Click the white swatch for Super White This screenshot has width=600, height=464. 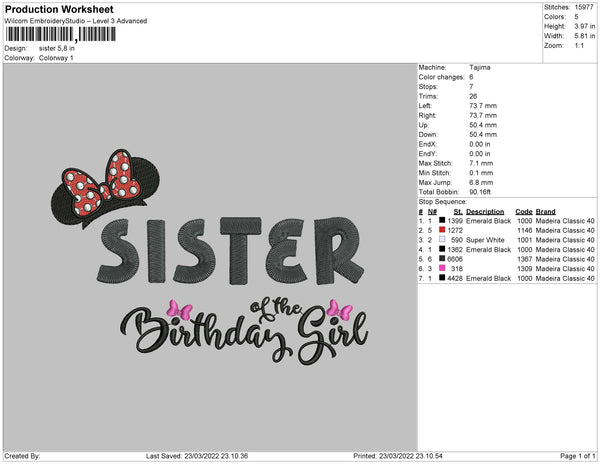click(442, 239)
